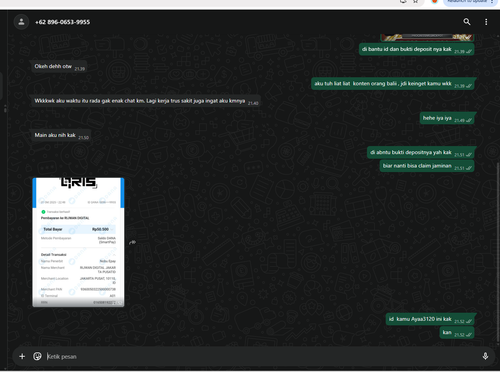Open the QRIS payment receipt thumbnail

78,242
